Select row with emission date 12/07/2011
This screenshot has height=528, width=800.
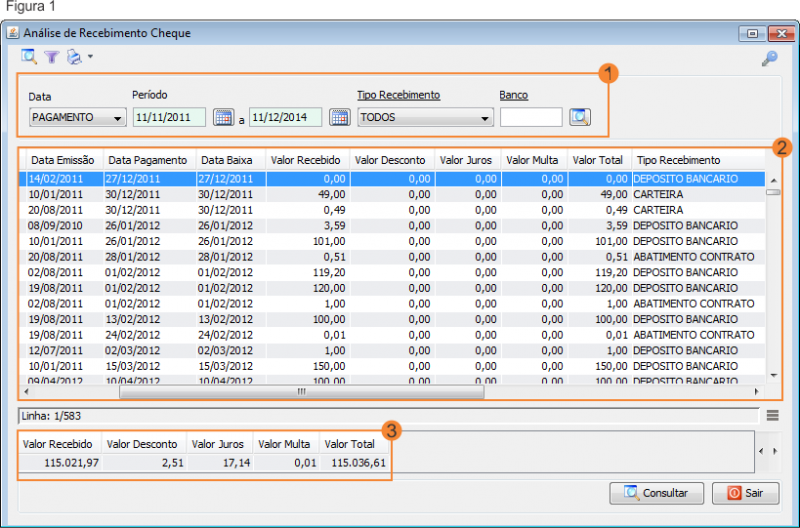tap(392, 350)
